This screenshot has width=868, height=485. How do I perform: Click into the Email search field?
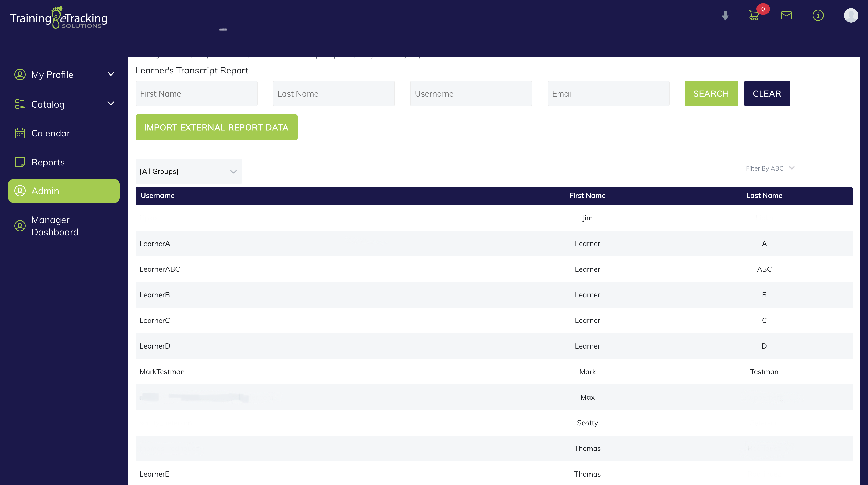tap(608, 94)
